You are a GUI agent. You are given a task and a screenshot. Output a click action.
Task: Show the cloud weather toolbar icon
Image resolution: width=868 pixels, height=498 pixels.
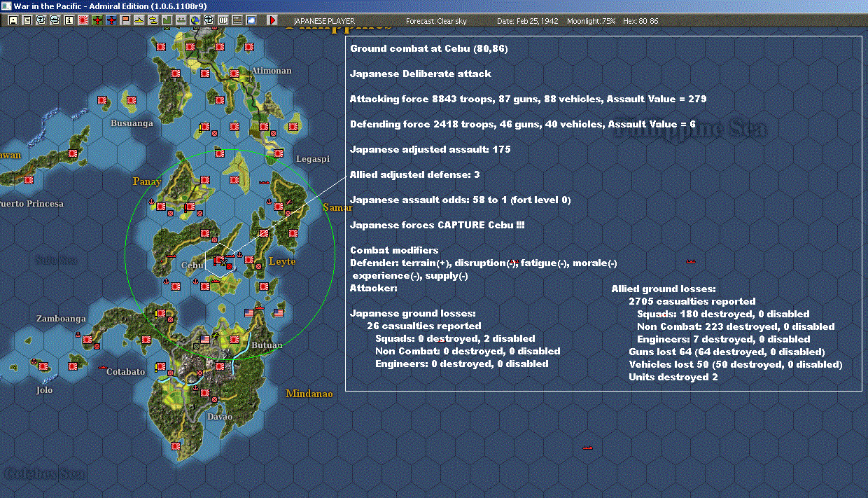point(251,20)
